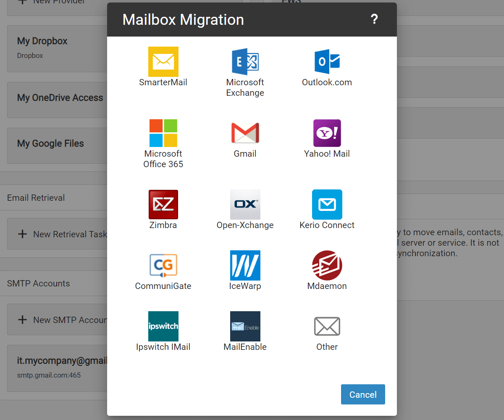Click the Open-Xchange label
504x420 pixels.
(x=245, y=225)
